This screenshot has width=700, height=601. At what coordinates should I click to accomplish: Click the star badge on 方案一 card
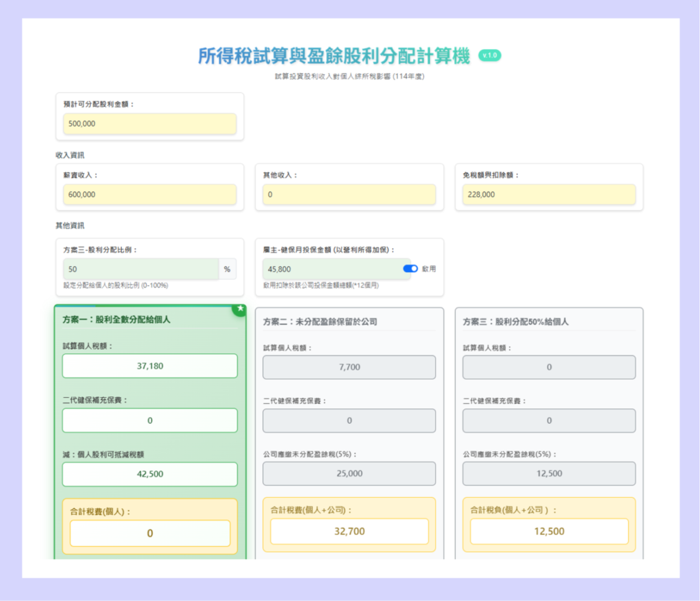(x=240, y=309)
